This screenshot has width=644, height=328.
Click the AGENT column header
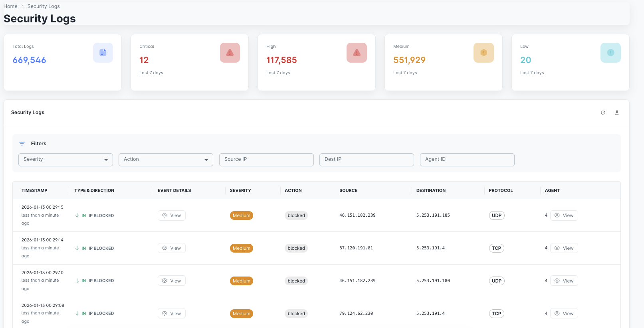pos(552,191)
